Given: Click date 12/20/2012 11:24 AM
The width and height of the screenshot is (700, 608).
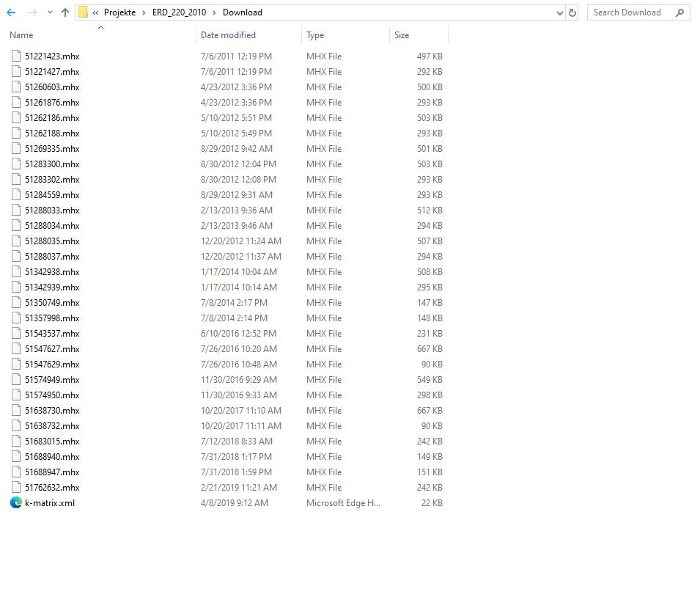Looking at the screenshot, I should point(241,241).
